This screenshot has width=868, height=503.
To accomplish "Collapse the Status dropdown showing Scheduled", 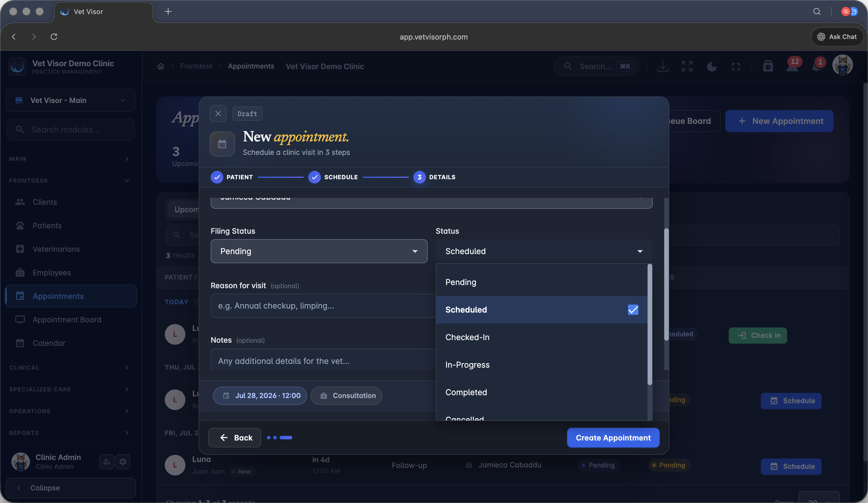I will click(x=544, y=251).
